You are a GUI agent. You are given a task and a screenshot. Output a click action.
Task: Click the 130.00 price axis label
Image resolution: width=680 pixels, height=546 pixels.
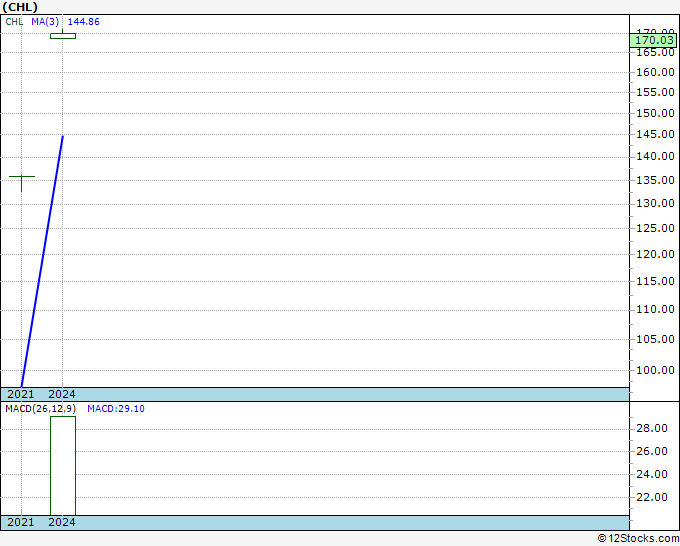click(655, 203)
